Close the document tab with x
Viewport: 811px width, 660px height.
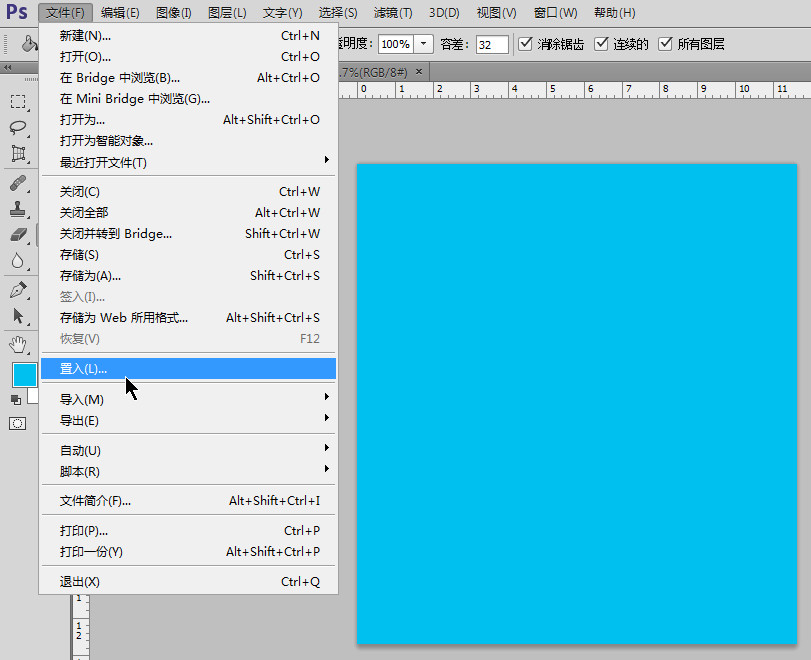coord(419,72)
